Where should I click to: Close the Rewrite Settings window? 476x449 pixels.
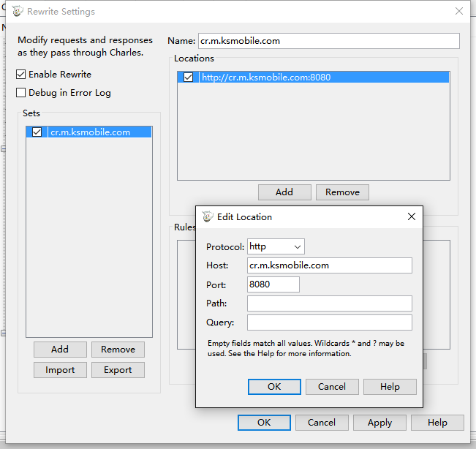coord(459,12)
